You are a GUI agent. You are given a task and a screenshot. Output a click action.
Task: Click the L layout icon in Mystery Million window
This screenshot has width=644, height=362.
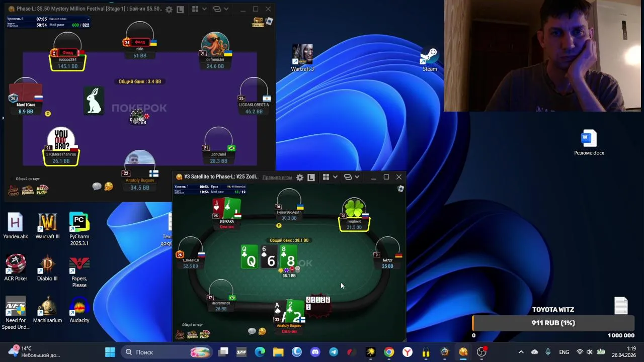[x=180, y=10]
